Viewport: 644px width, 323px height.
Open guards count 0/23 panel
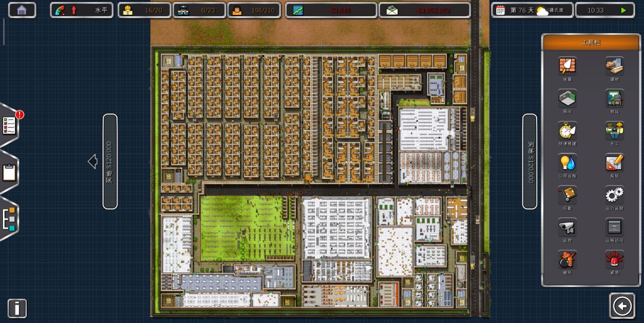[x=199, y=10]
